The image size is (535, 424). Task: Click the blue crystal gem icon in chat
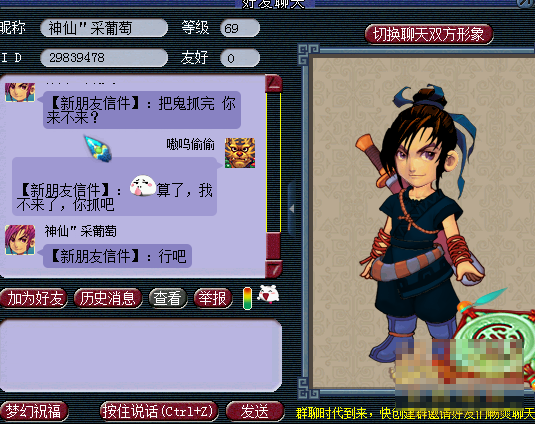98,148
